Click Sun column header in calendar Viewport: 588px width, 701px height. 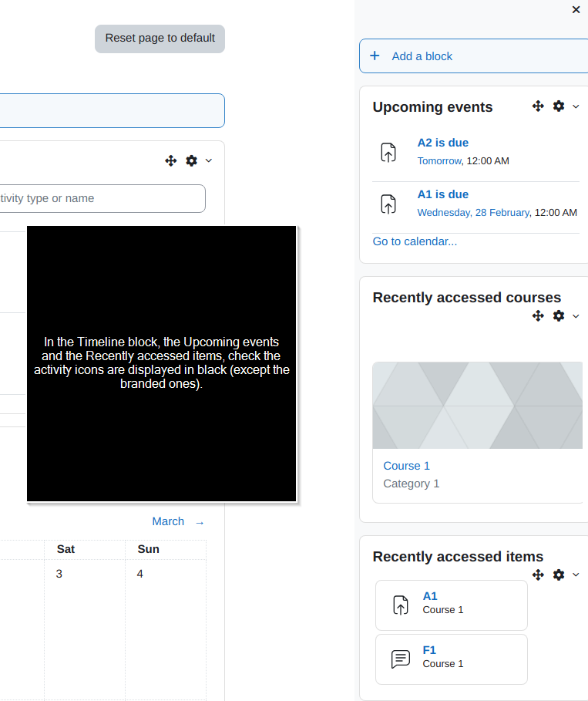(x=148, y=549)
